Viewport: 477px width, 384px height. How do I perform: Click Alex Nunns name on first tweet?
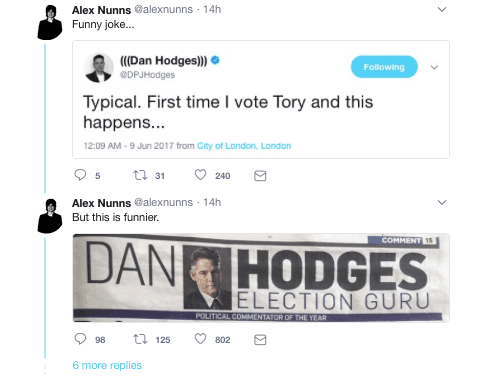tap(101, 10)
